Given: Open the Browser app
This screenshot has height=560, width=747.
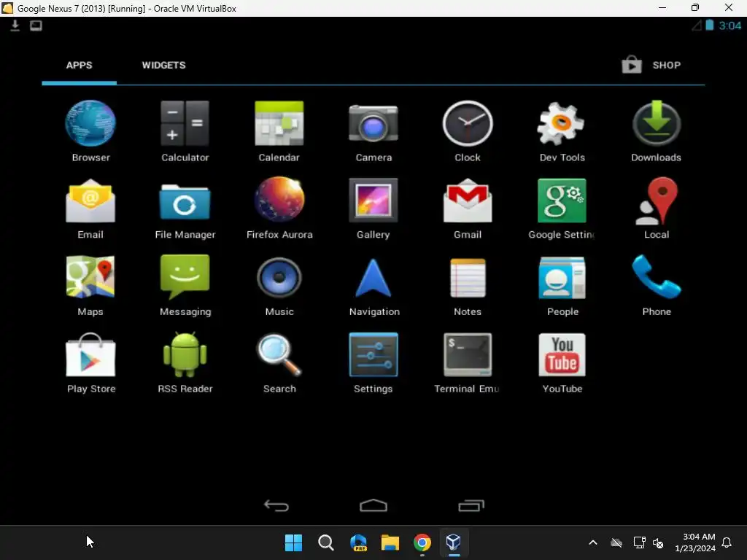Looking at the screenshot, I should pyautogui.click(x=90, y=131).
